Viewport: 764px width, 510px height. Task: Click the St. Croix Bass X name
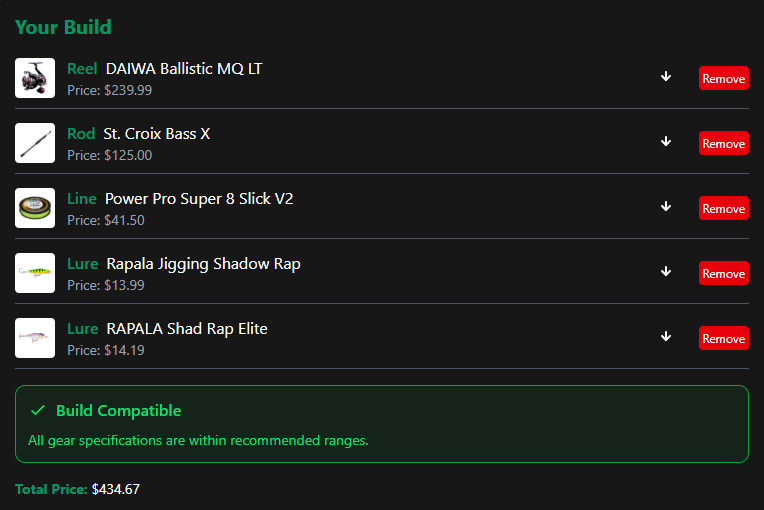[156, 134]
